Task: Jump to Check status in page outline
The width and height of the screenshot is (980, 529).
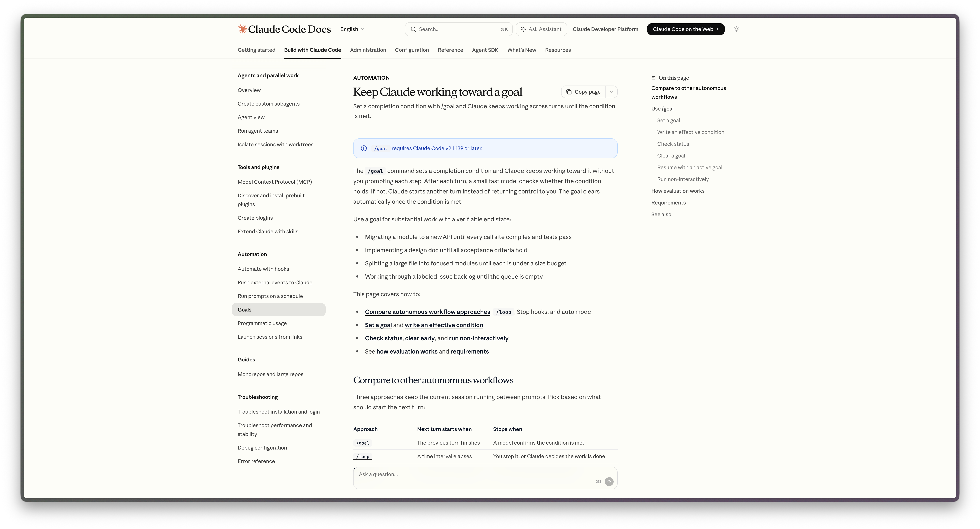Action: point(673,144)
